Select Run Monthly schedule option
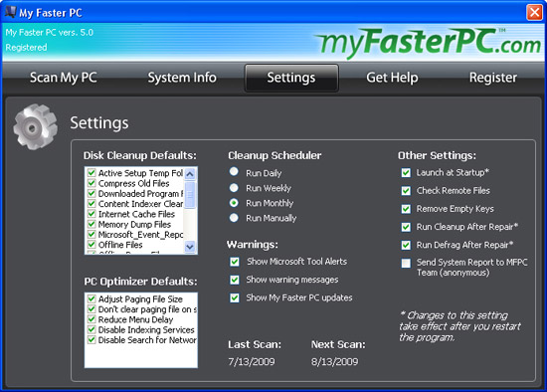The width and height of the screenshot is (547, 392). 234,203
